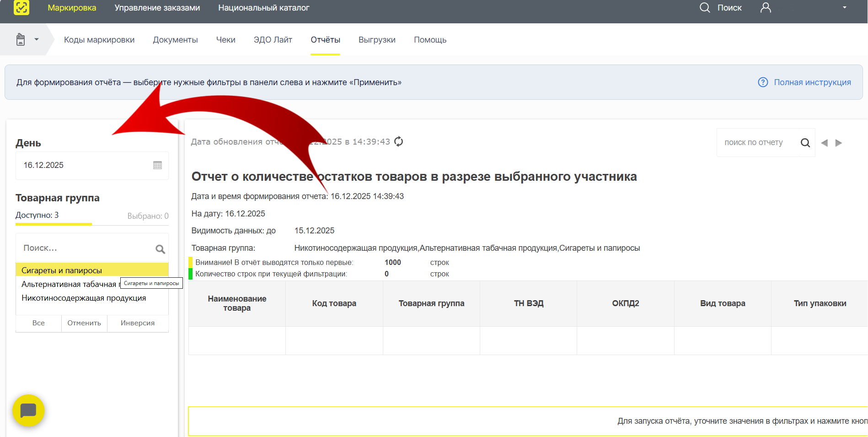Screen dimensions: 868x437
Task: Click report search magnifier icon
Action: (x=805, y=143)
